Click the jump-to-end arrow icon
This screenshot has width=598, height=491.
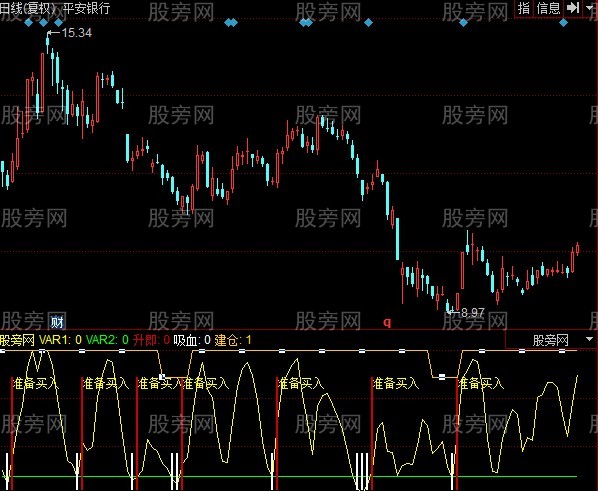tap(573, 8)
